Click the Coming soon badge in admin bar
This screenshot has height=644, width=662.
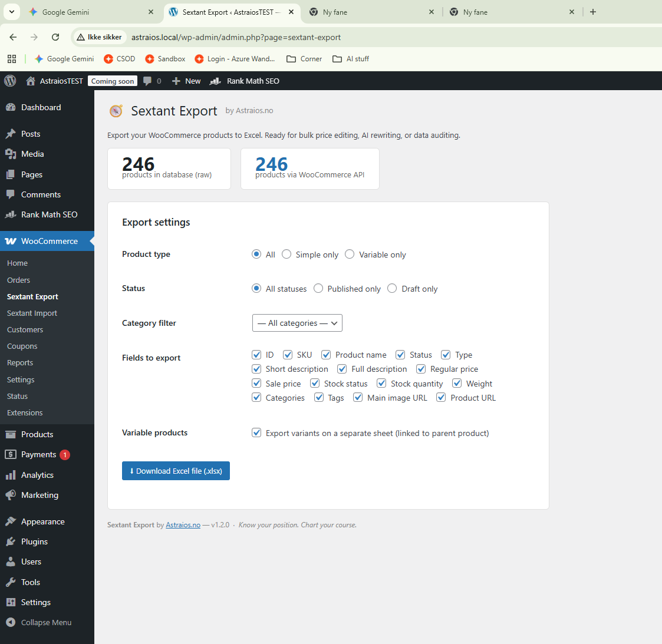[x=113, y=81]
